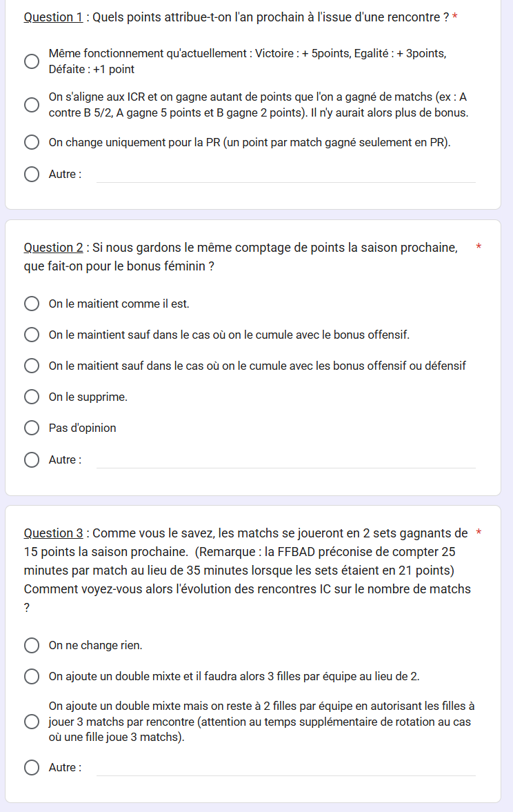Select 'Même fonctionnement qu'actuellement' radio option
The width and height of the screenshot is (513, 812).
point(32,61)
